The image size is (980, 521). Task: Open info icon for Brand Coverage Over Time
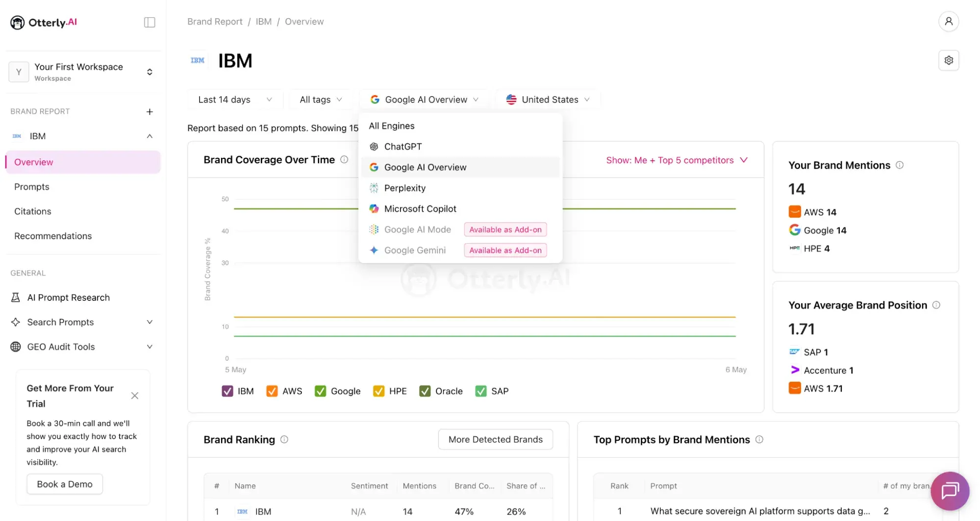pyautogui.click(x=344, y=160)
